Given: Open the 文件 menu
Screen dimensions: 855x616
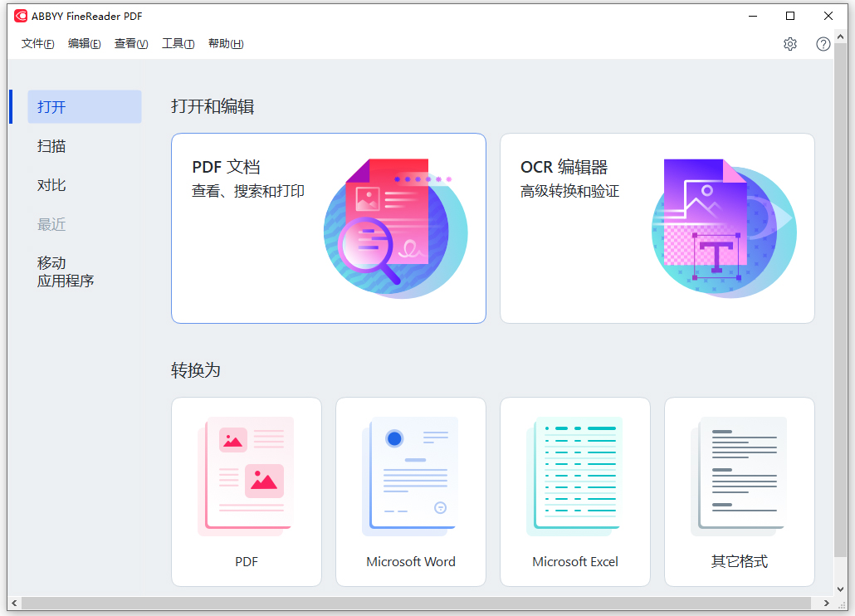Looking at the screenshot, I should point(37,44).
